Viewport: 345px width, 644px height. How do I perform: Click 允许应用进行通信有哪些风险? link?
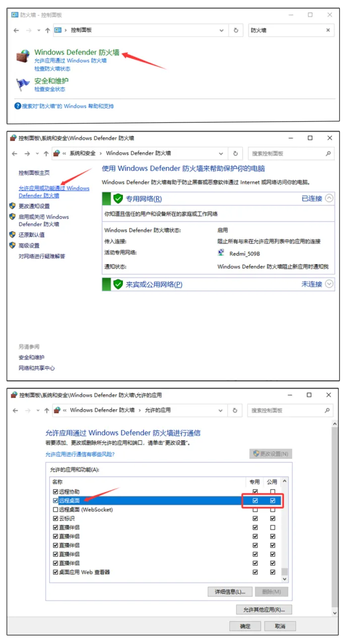(x=80, y=454)
